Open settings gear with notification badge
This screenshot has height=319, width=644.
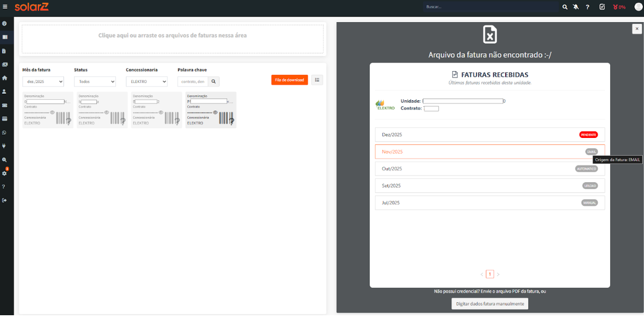4,173
